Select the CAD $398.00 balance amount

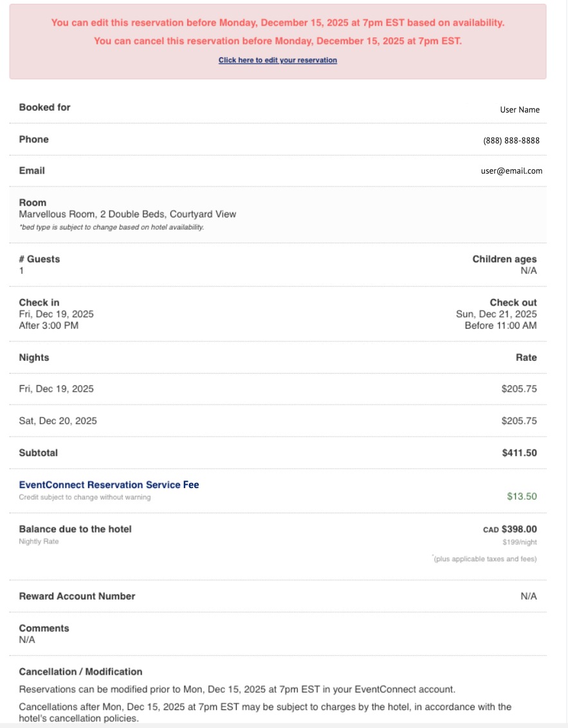click(509, 529)
